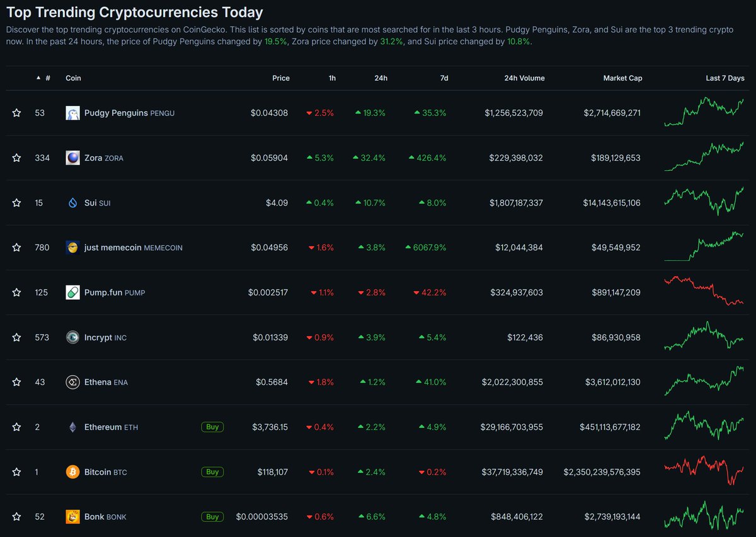Toggle favorite star for Ethereum

point(16,427)
